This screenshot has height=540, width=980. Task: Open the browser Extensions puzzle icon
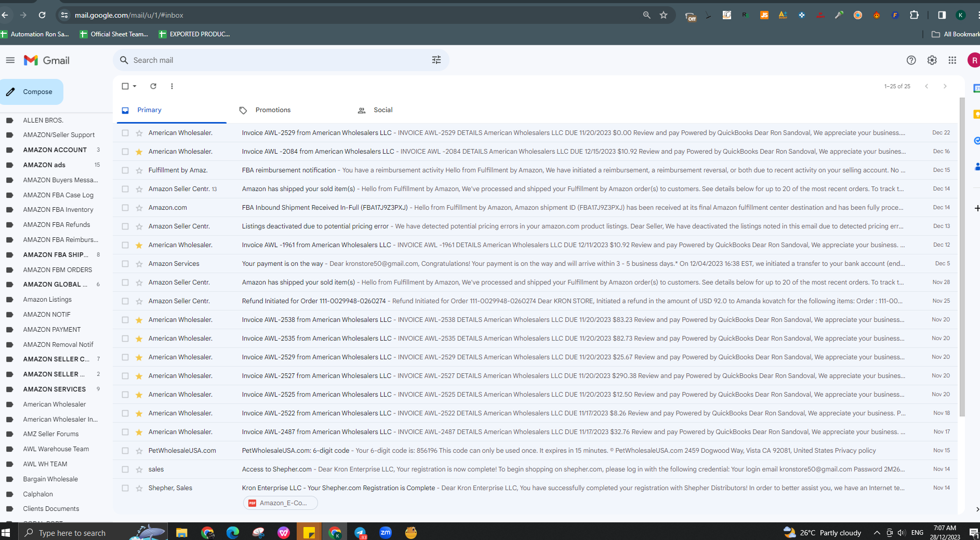tap(915, 15)
